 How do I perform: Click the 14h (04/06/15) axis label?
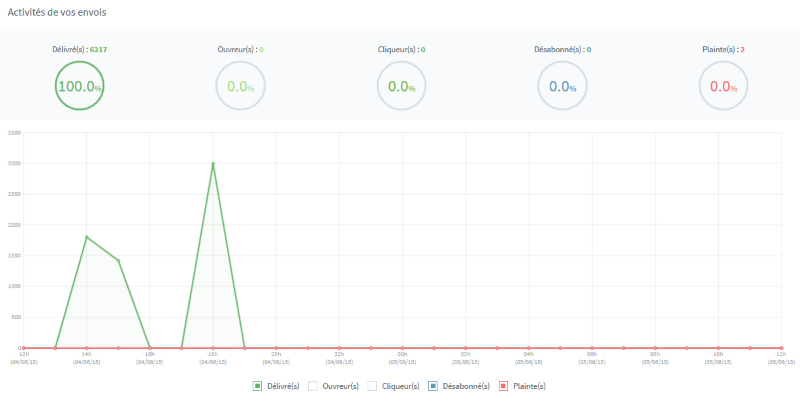(x=86, y=358)
